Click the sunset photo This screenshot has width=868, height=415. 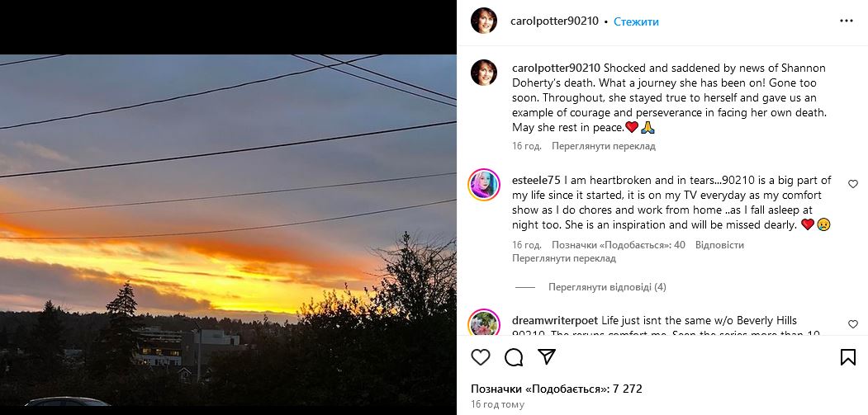coord(228,230)
